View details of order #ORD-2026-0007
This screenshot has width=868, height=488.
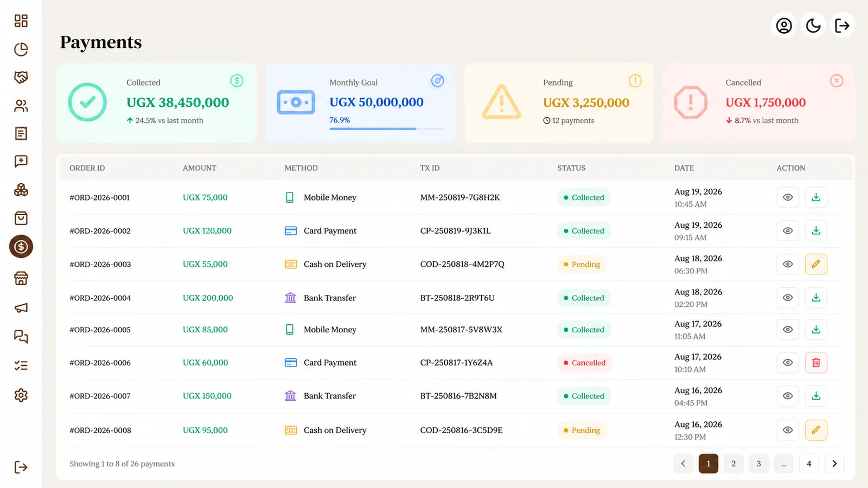788,396
